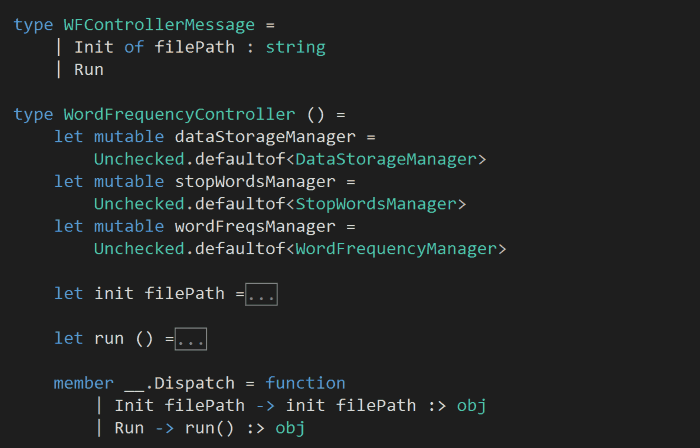Click the stopWordsManager variable name
This screenshot has height=448, width=700.
tap(255, 181)
